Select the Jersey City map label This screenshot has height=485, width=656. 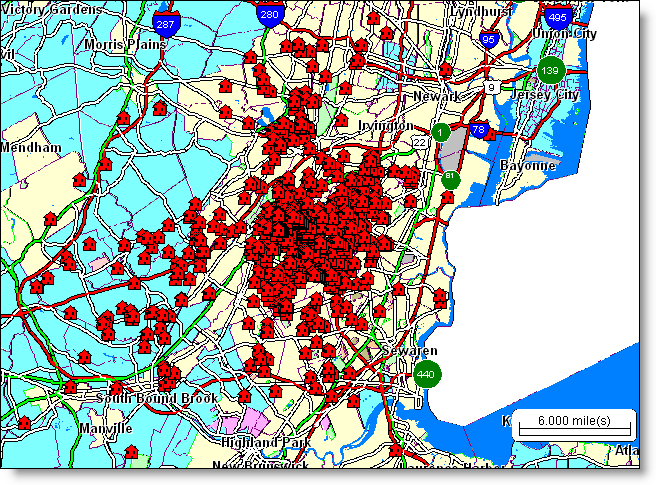tap(546, 94)
